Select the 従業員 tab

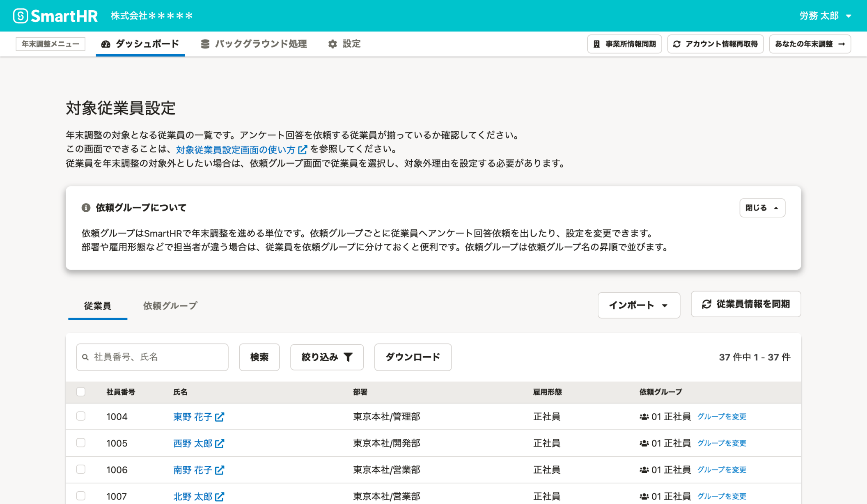[98, 306]
